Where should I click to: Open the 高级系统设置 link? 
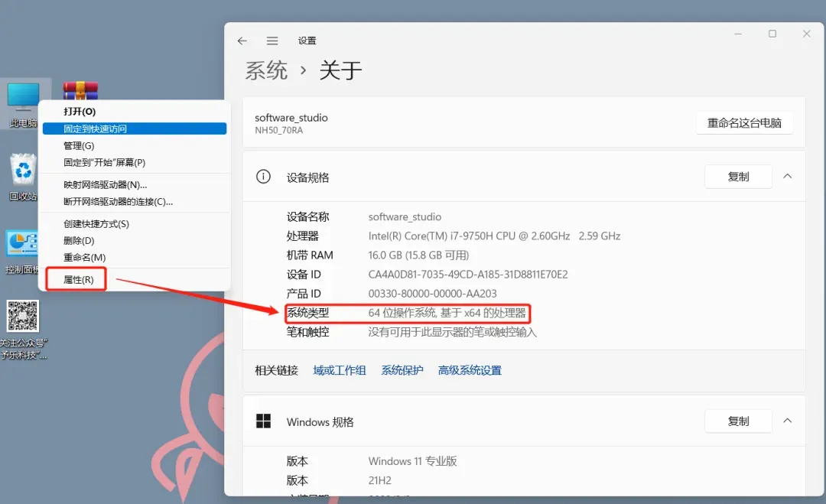click(470, 370)
